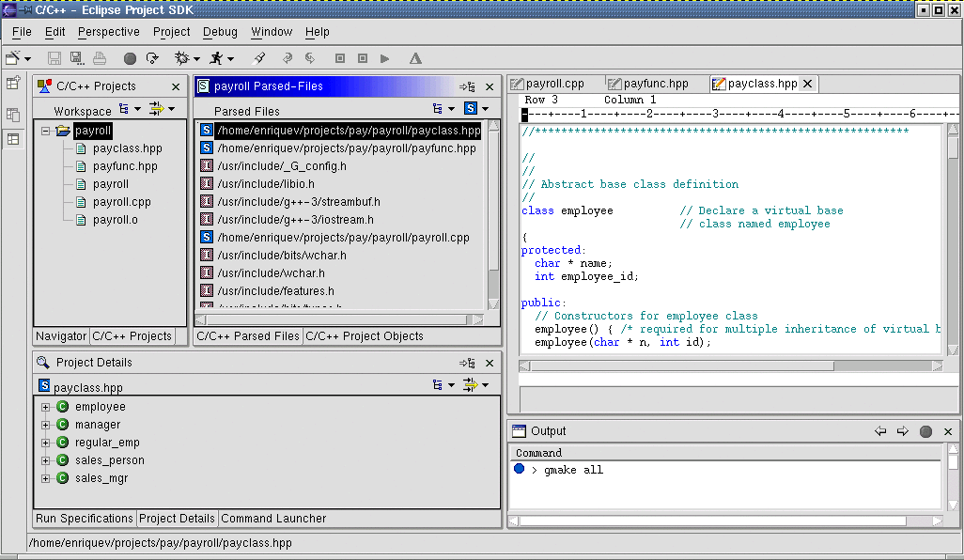964x560 pixels.
Task: Click the yellow arrow filter icon beside Workspace
Action: [157, 109]
